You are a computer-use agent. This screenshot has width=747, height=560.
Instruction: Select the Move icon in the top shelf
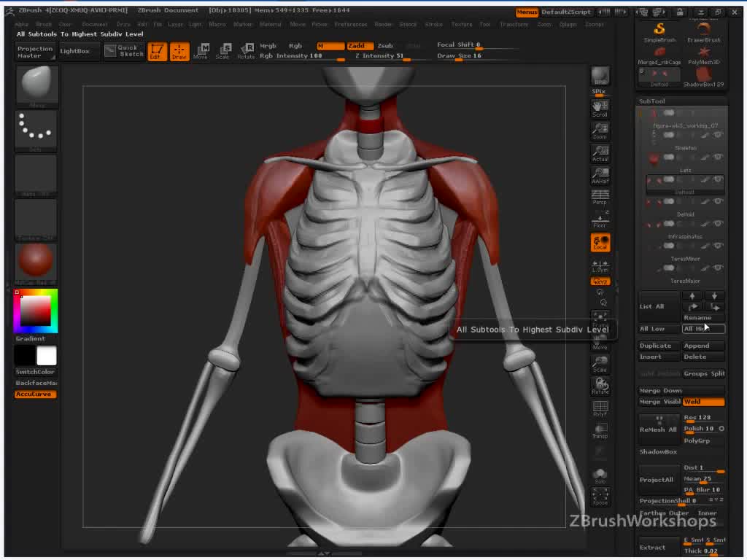click(201, 52)
